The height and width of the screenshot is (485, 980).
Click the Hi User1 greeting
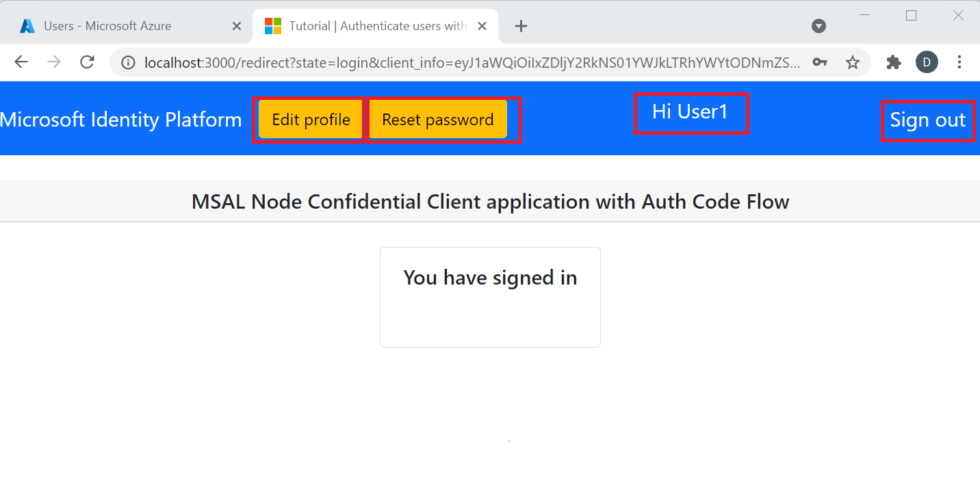point(691,112)
